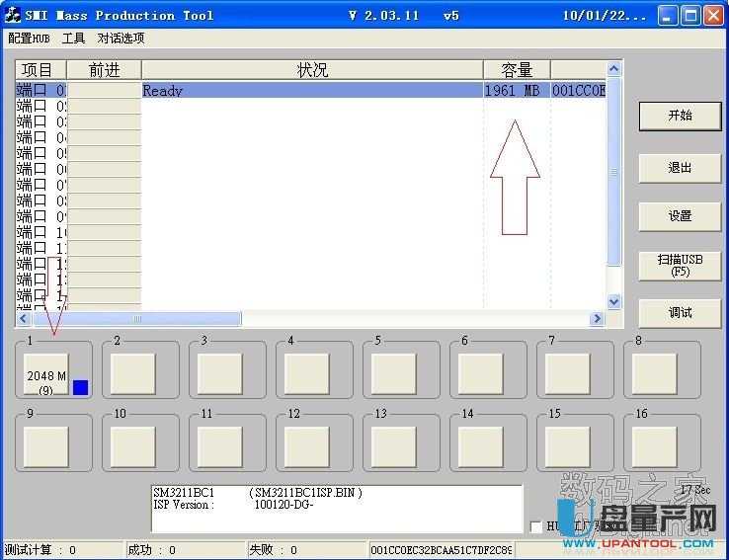Image resolution: width=729 pixels, height=560 pixels.
Task: Select empty port slot 16
Action: [x=655, y=446]
